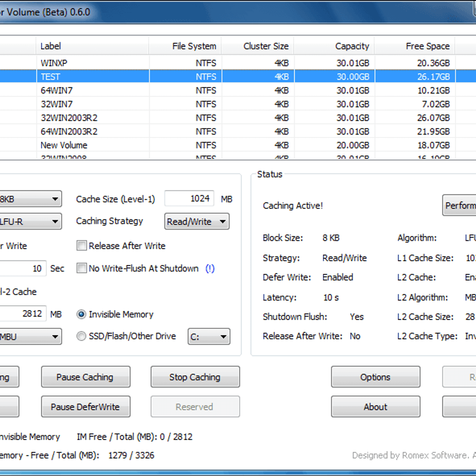Select the 32WIN2003R2 volume row
Screen dimensions: 476x476
[x=238, y=118]
